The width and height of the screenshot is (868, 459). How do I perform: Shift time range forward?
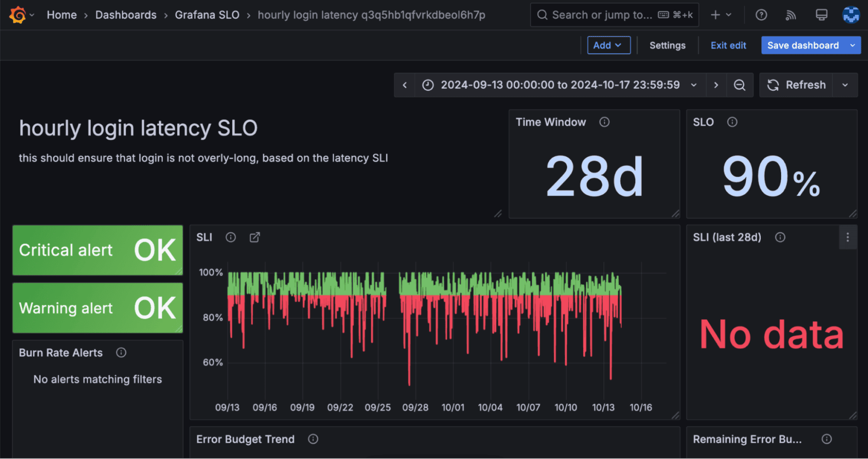pos(716,85)
